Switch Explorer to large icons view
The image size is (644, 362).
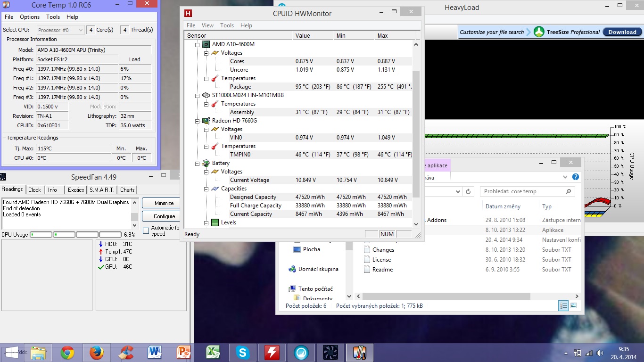click(x=574, y=305)
